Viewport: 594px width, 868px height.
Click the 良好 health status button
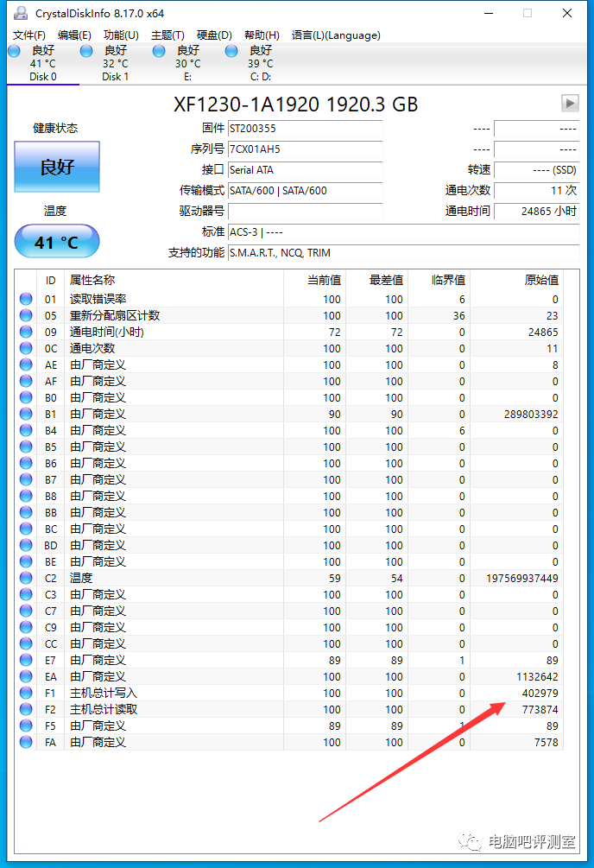pyautogui.click(x=57, y=167)
